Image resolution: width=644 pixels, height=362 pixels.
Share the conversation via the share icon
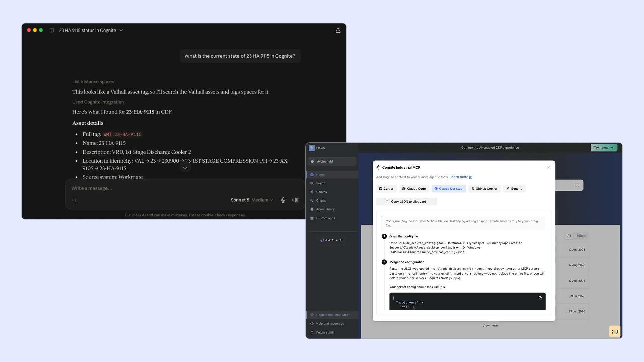click(338, 30)
